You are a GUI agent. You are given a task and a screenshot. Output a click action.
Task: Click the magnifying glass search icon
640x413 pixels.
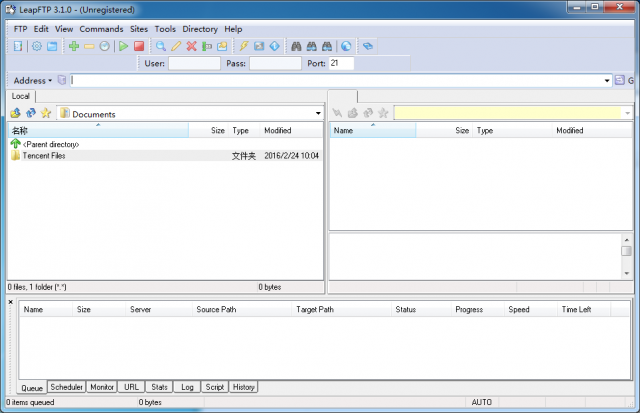tap(160, 46)
